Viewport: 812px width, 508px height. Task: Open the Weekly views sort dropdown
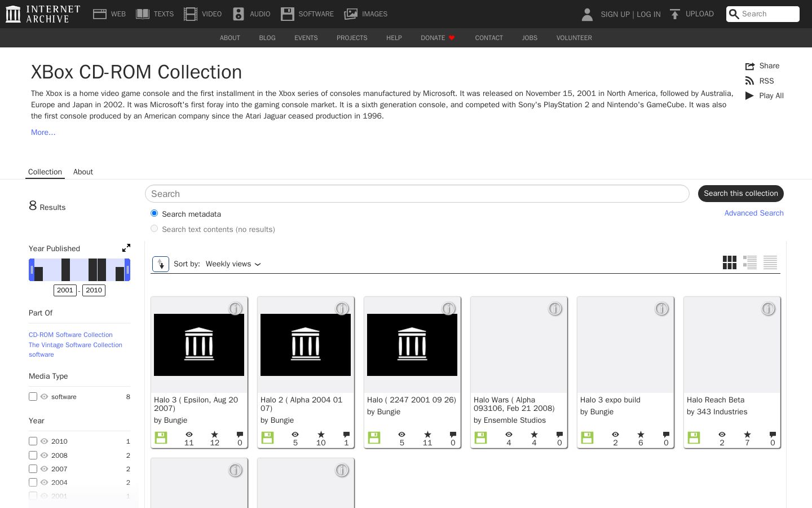click(x=233, y=264)
